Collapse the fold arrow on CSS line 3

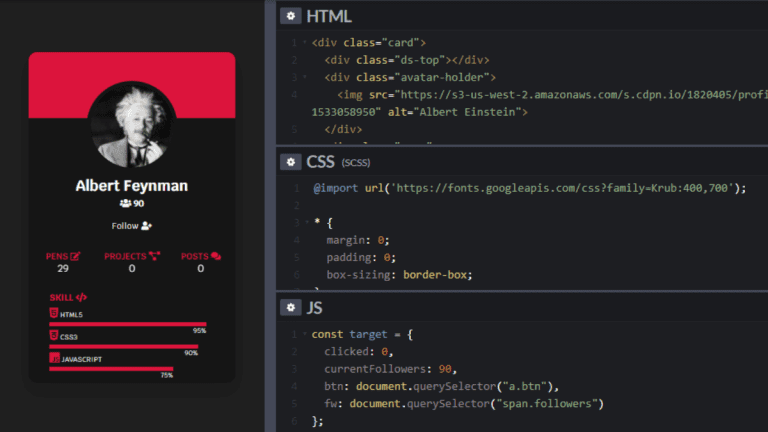[307, 223]
